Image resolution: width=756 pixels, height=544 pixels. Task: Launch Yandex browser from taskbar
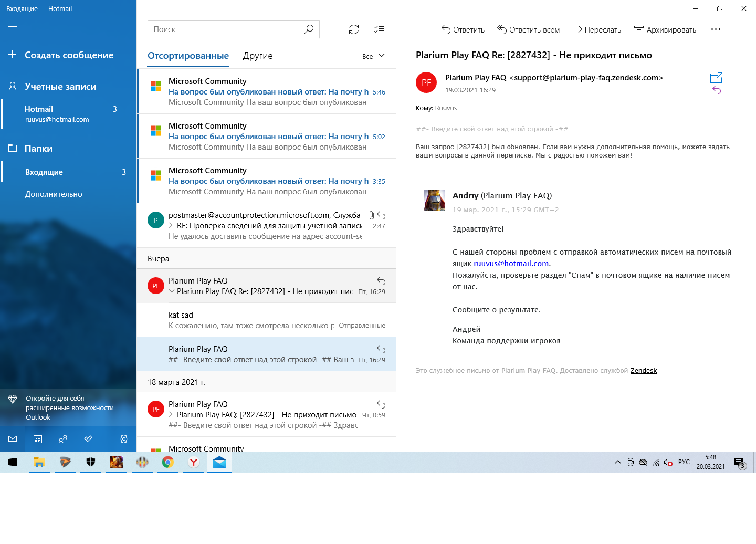(194, 462)
